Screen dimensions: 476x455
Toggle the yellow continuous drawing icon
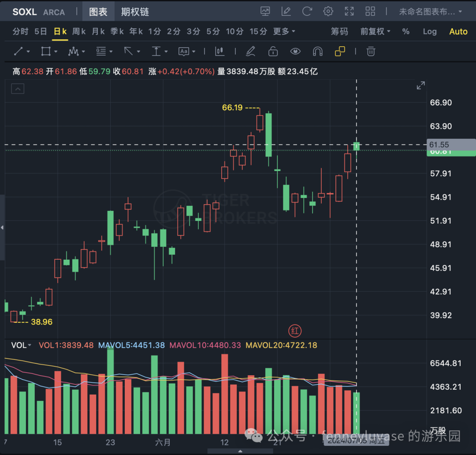(340, 51)
